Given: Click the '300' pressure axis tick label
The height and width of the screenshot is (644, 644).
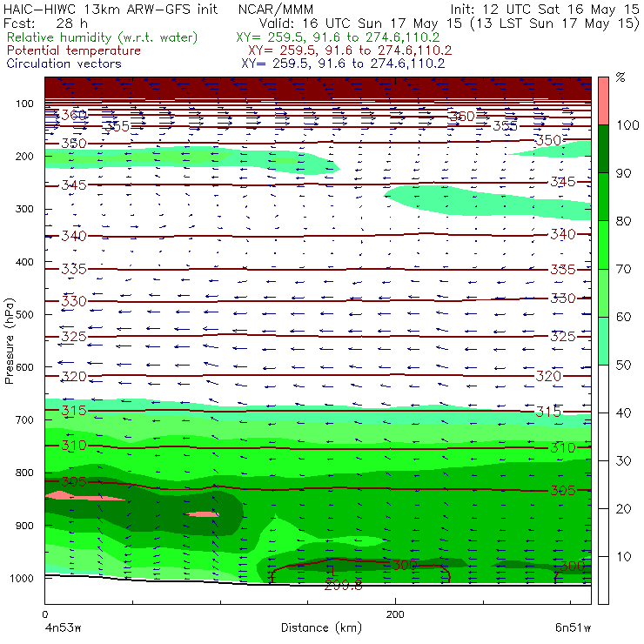Looking at the screenshot, I should pos(24,209).
